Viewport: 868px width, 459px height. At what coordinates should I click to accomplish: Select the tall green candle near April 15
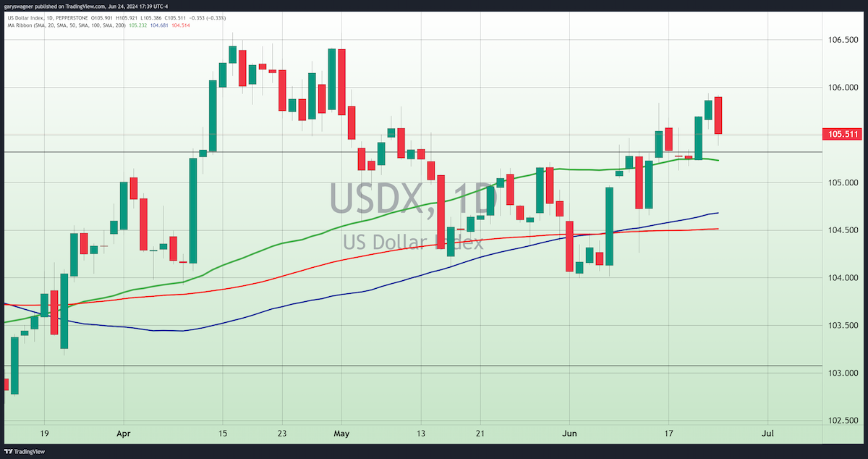click(x=213, y=114)
